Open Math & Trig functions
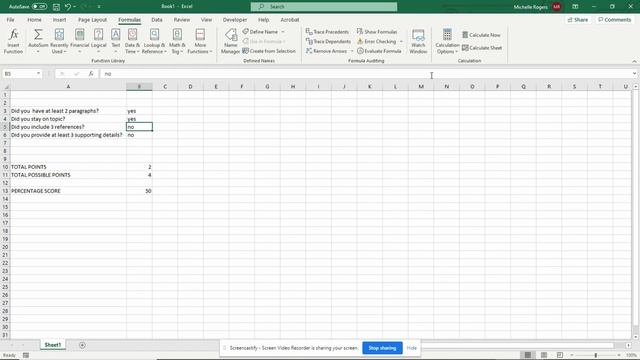 click(177, 41)
